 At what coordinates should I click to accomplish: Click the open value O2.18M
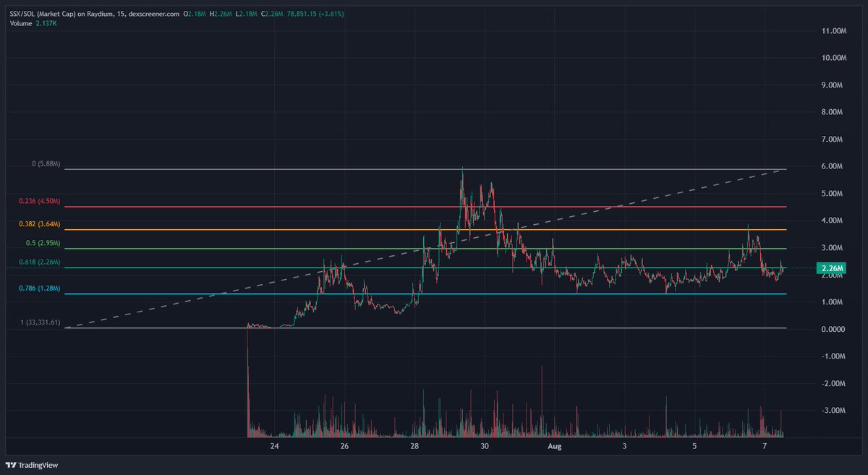click(x=195, y=14)
